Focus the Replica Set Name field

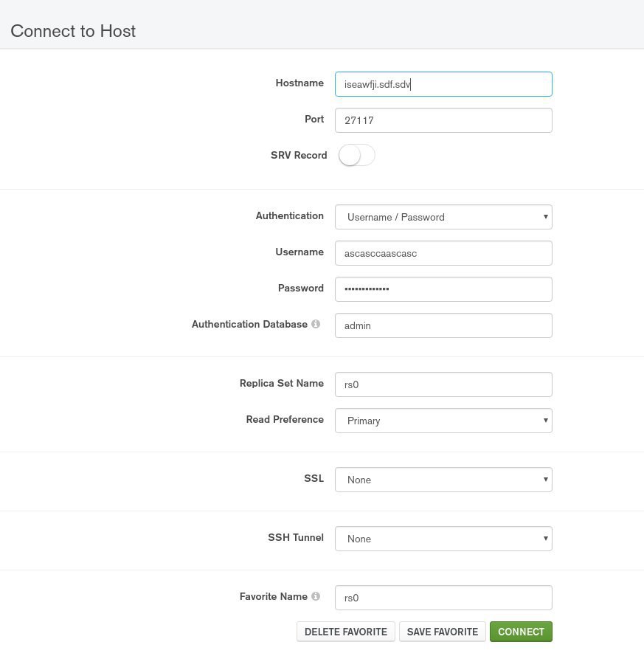pos(443,384)
